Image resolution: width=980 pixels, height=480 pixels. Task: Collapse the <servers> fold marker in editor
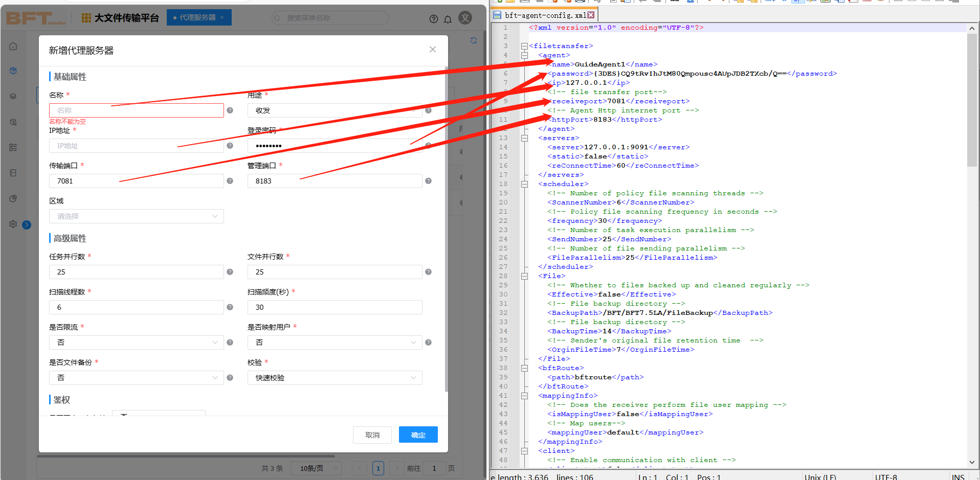coord(524,138)
